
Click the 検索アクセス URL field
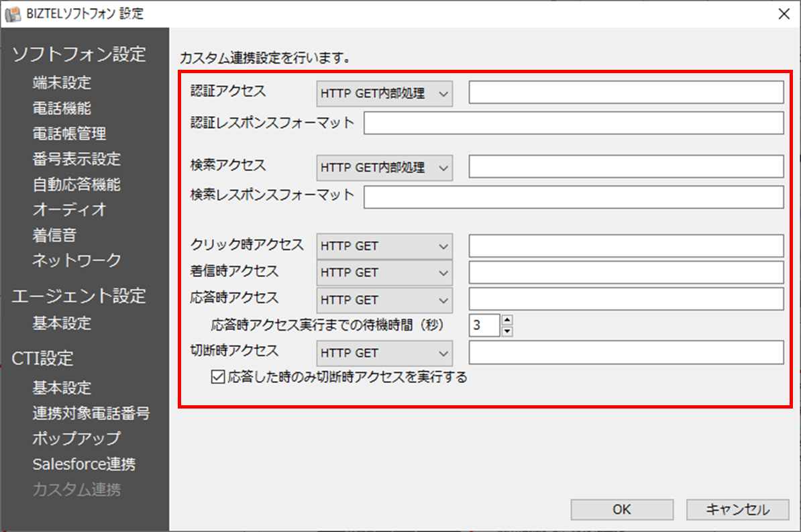(x=625, y=168)
